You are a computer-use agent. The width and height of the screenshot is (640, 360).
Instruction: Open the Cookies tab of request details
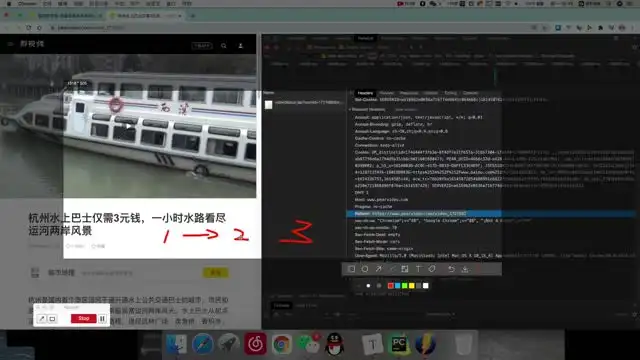click(x=470, y=93)
